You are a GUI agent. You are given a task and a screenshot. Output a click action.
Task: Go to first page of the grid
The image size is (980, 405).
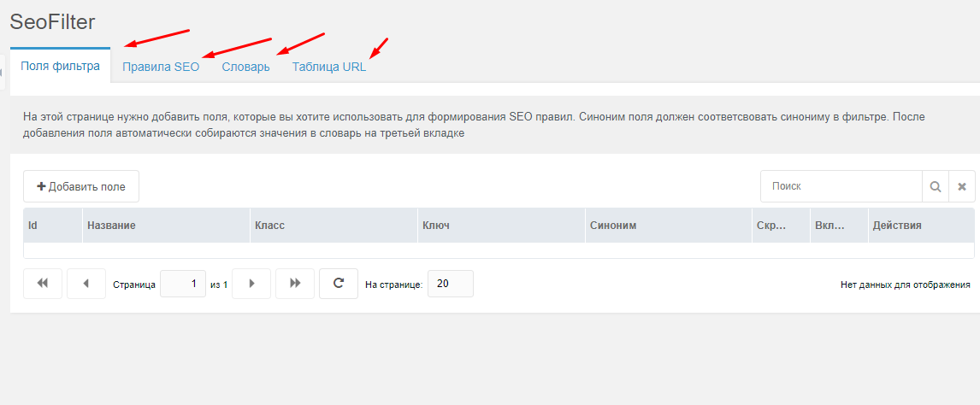(x=43, y=284)
